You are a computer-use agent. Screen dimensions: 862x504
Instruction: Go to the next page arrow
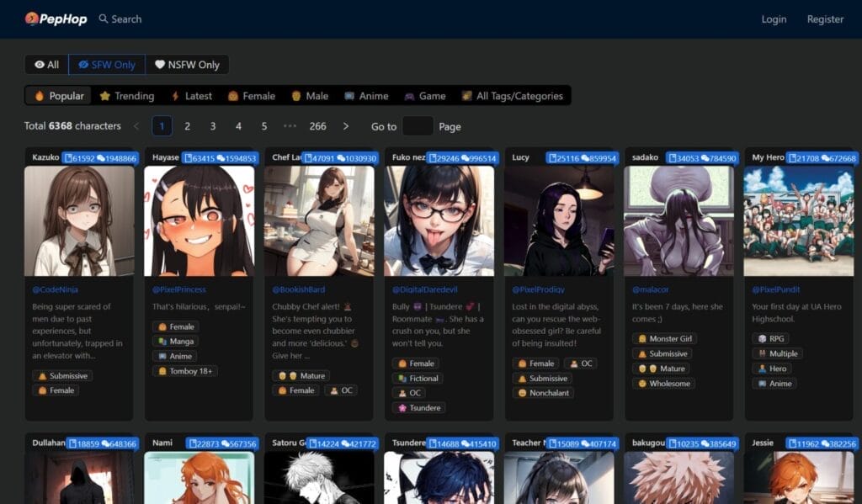(x=345, y=126)
